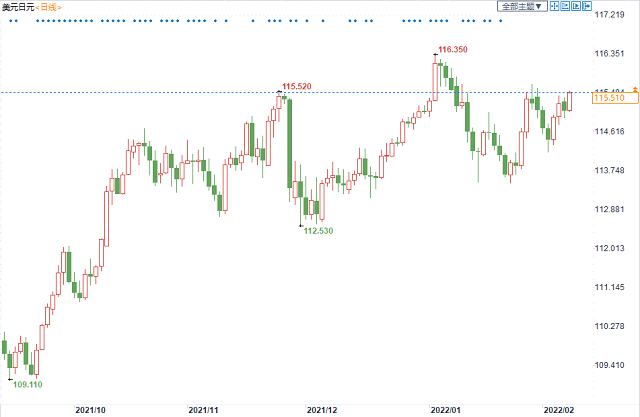This screenshot has height=417, width=640.
Task: Click the 116.350 high price marker
Action: coord(453,49)
